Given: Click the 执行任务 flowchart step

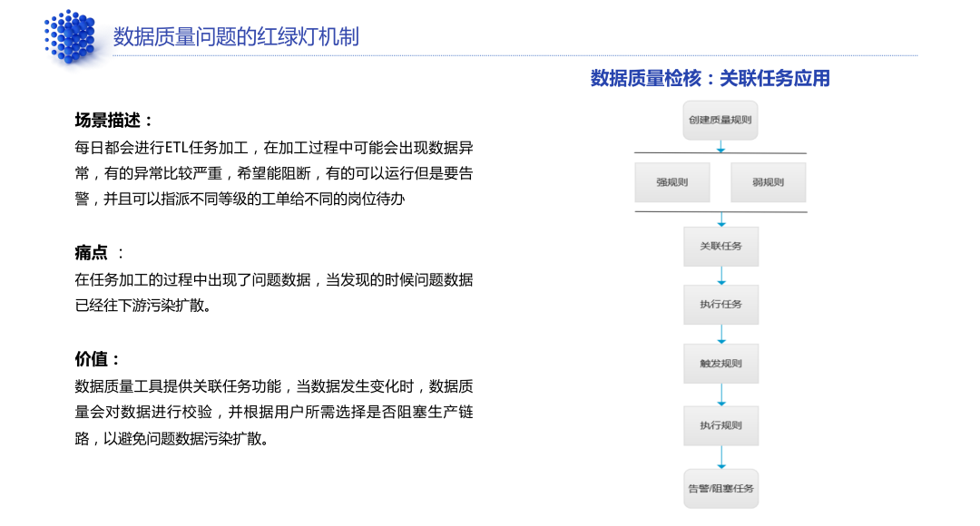Looking at the screenshot, I should (720, 305).
